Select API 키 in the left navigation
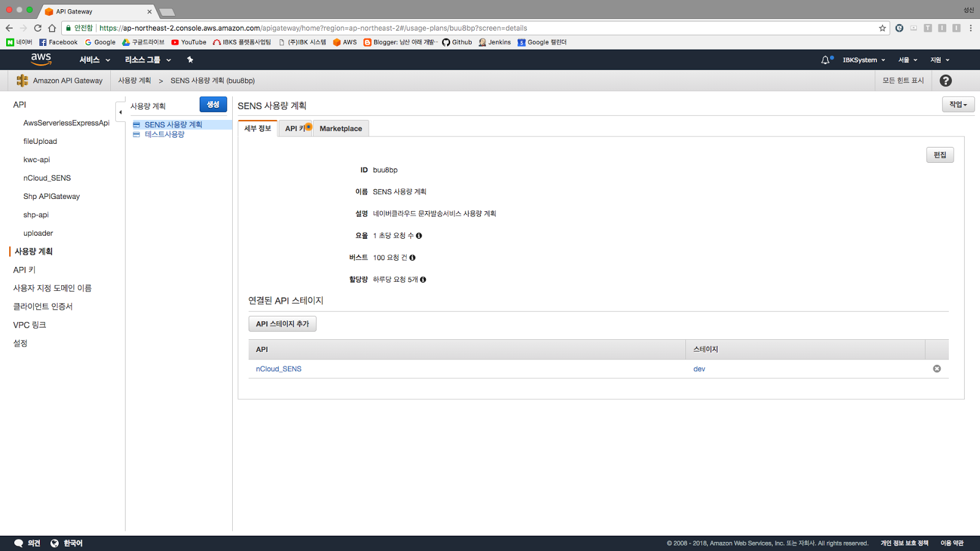980x551 pixels. point(24,270)
